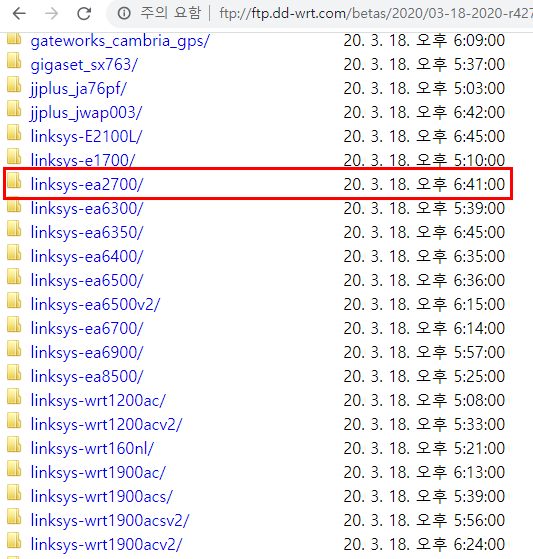Click the 6:24:00 timestamp of linksys-wrt1900acv2
533x559 pixels.
[x=479, y=544]
